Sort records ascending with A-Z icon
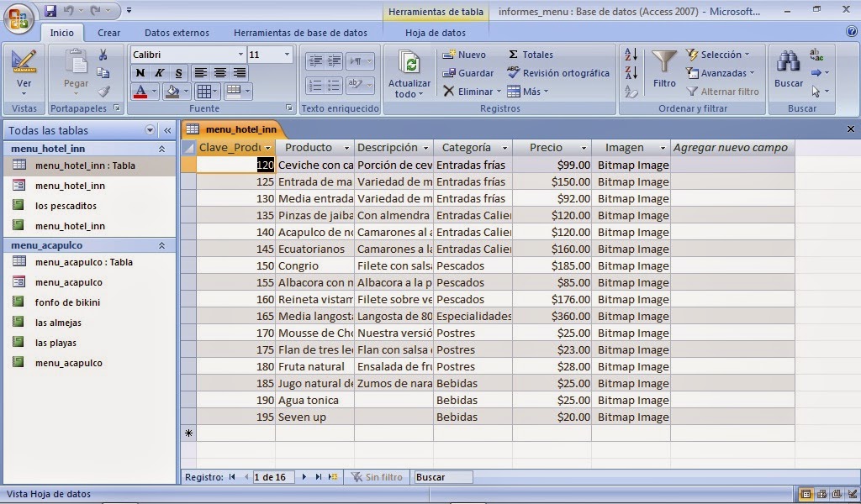 629,55
